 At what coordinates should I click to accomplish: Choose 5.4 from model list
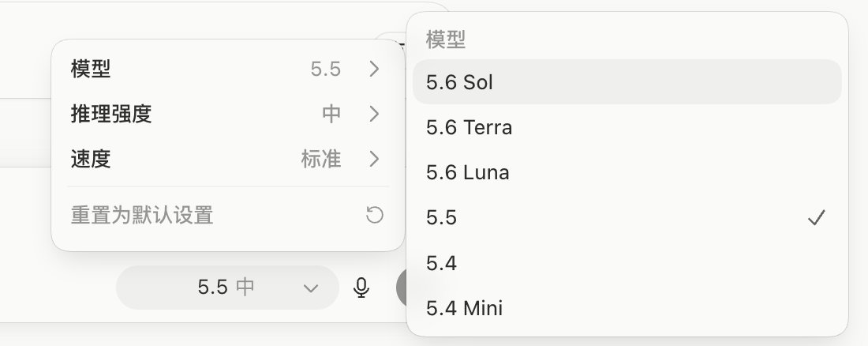(627, 263)
